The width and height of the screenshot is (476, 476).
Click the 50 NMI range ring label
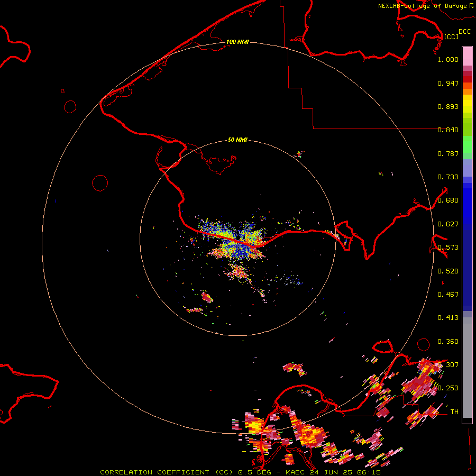[x=237, y=140]
